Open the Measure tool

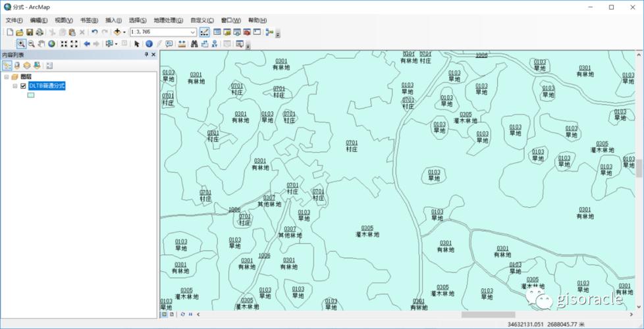click(182, 44)
